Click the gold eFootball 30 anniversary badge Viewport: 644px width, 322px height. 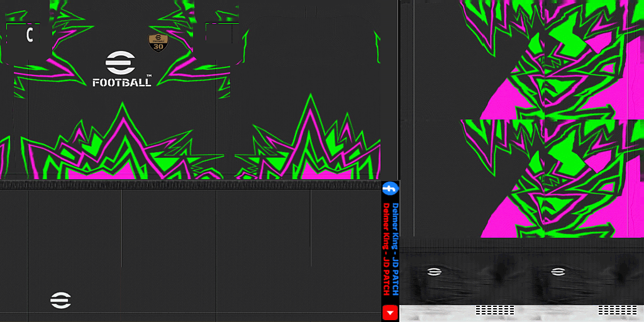pos(158,43)
